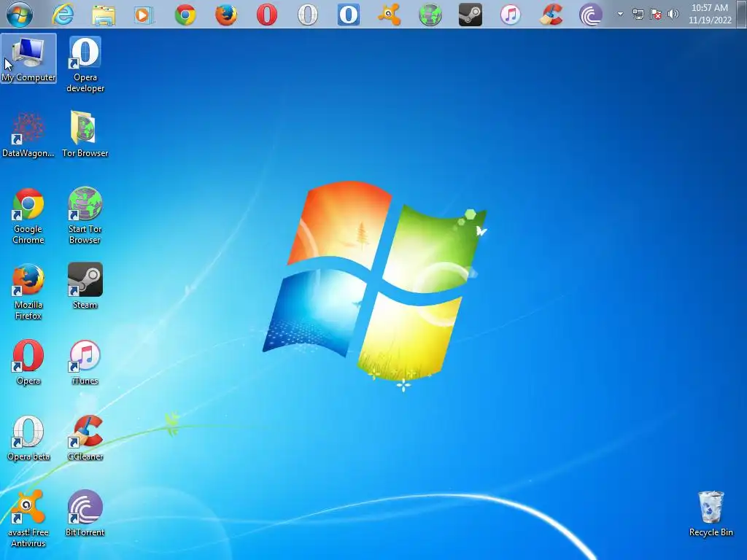This screenshot has width=747, height=560.
Task: Select CCleaner desktop shortcut
Action: coord(85,438)
